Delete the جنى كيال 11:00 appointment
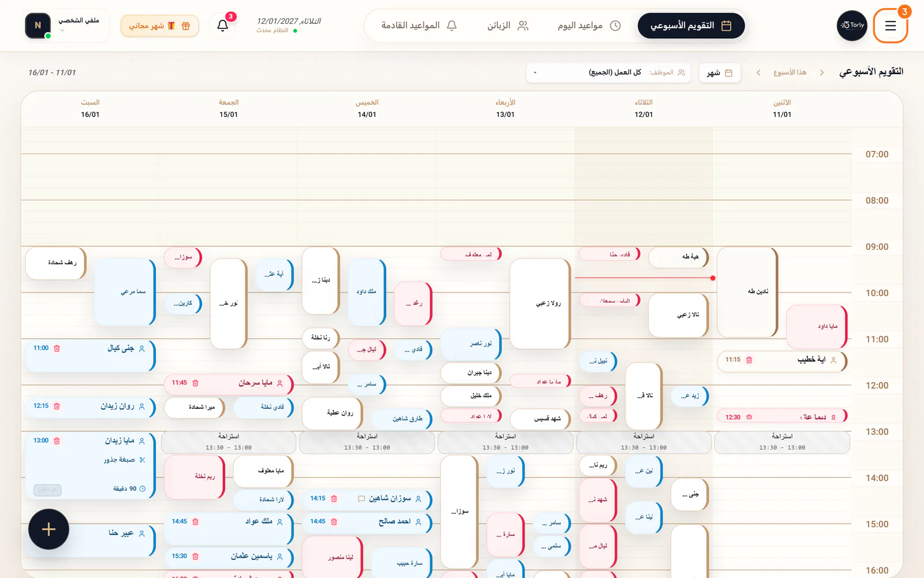 coord(57,349)
